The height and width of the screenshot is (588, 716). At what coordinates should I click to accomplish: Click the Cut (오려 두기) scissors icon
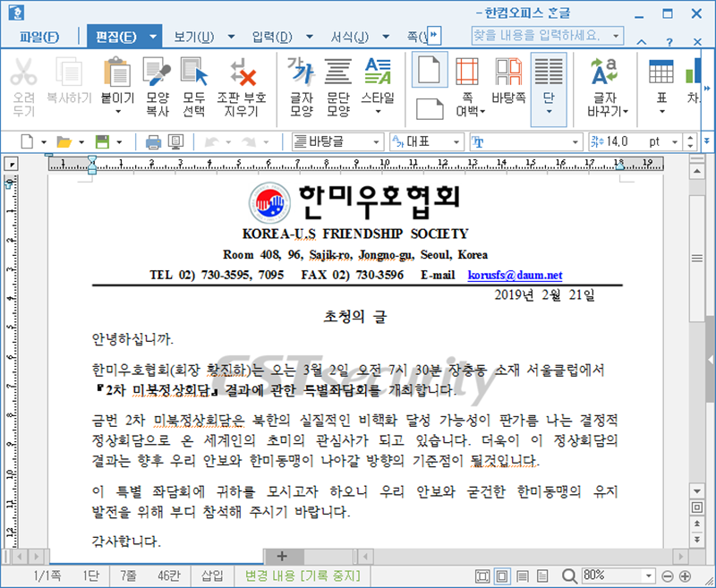pyautogui.click(x=23, y=72)
